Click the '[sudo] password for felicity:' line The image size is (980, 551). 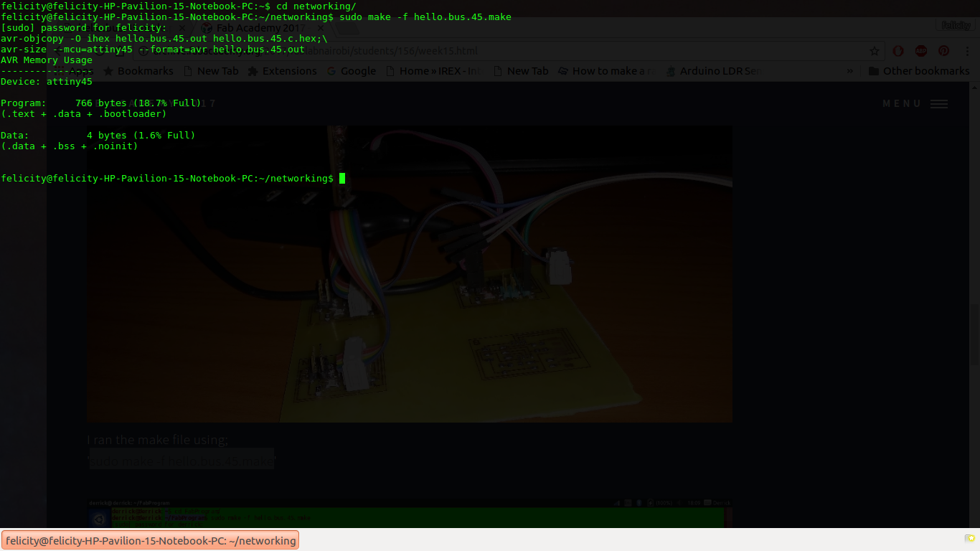point(84,28)
